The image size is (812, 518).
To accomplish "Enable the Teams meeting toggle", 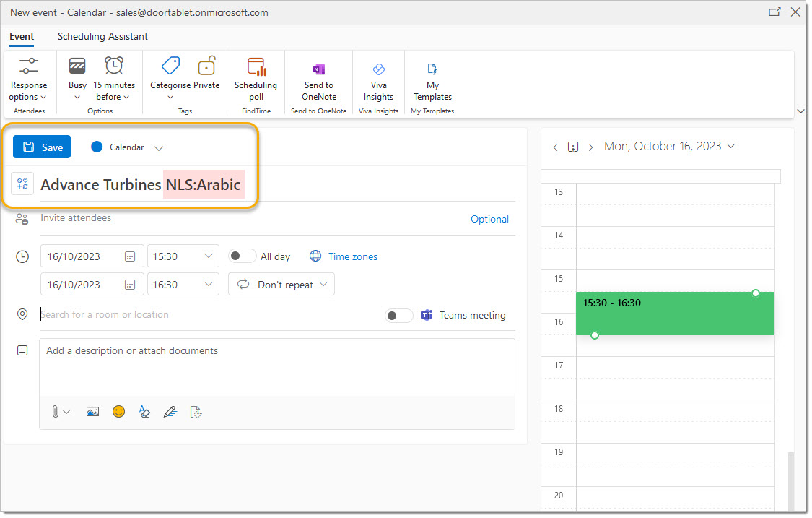I will pos(399,316).
